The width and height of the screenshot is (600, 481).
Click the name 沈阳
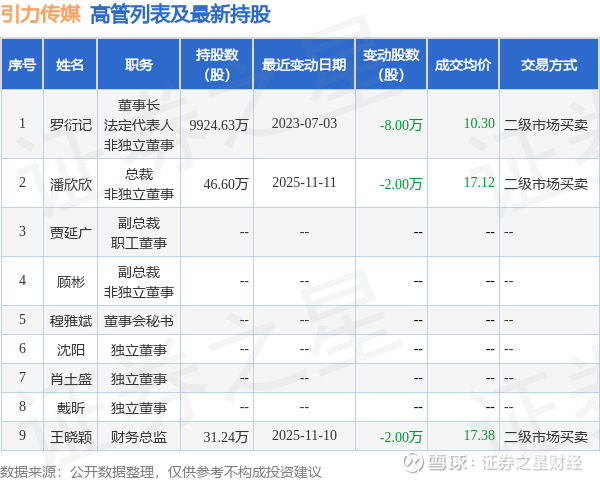[x=71, y=350]
